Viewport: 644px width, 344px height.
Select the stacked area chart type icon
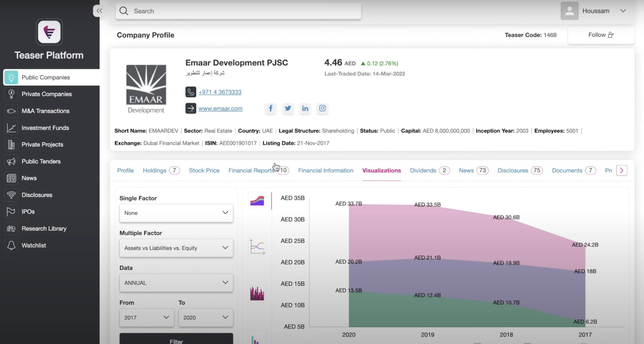257,201
